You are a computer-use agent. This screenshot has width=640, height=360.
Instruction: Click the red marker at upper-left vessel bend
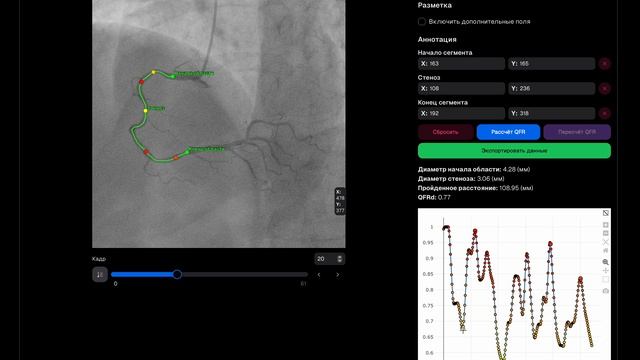click(142, 82)
